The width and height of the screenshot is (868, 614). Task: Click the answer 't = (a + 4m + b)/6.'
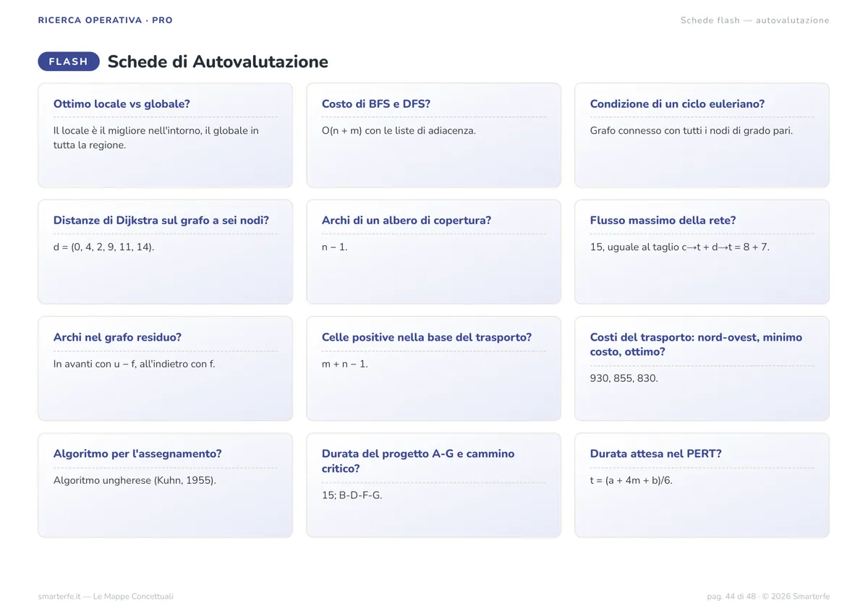[x=631, y=480]
